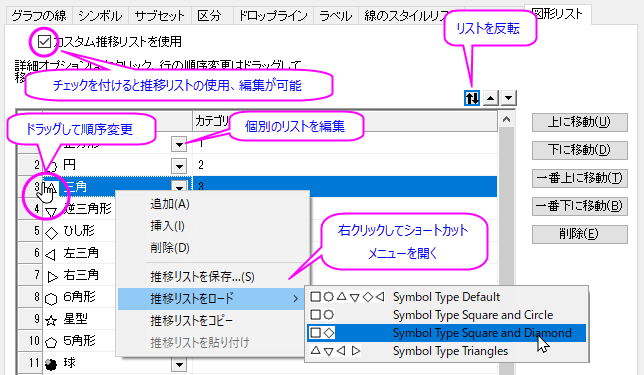Click 一番下に移動(B) button
Screen dimensions: 644x375
[x=580, y=206]
